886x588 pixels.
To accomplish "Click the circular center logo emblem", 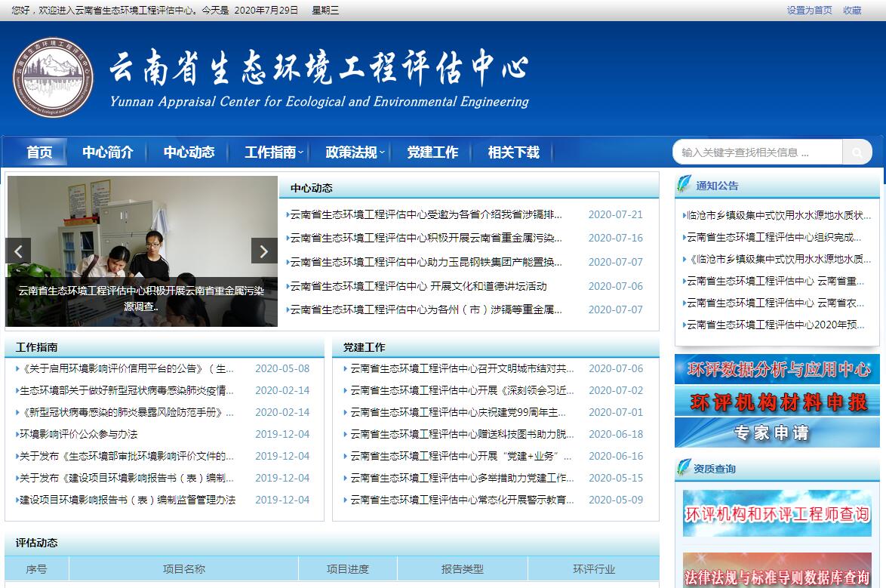I will [51, 78].
